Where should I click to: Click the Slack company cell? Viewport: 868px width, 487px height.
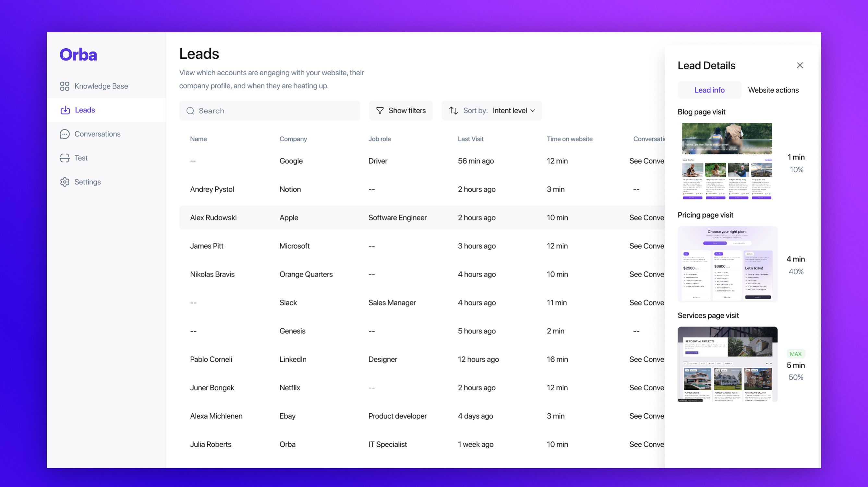tap(288, 303)
